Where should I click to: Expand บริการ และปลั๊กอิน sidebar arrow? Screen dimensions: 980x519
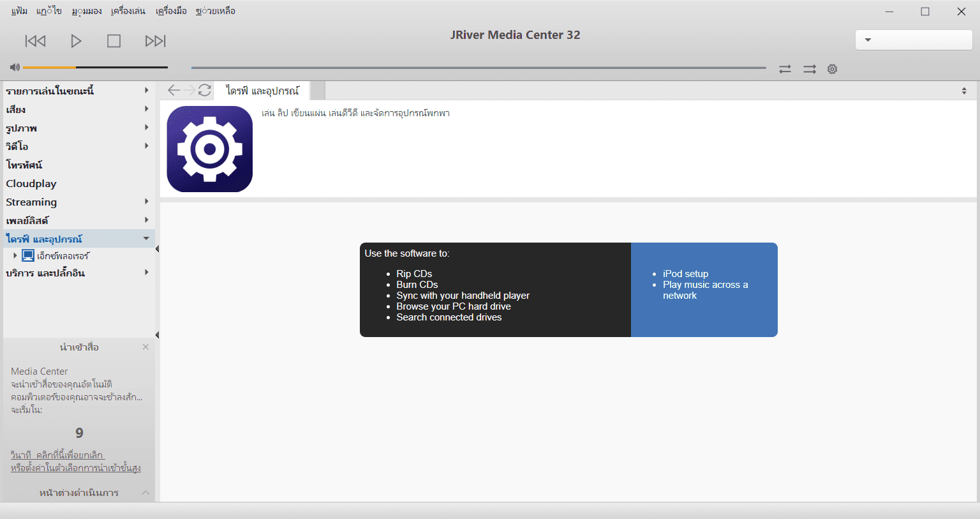coord(147,273)
